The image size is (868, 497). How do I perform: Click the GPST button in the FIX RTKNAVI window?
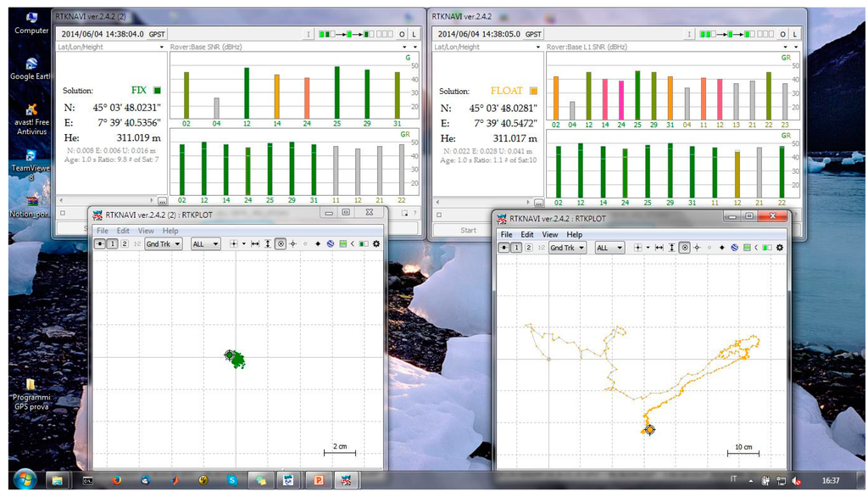click(157, 35)
